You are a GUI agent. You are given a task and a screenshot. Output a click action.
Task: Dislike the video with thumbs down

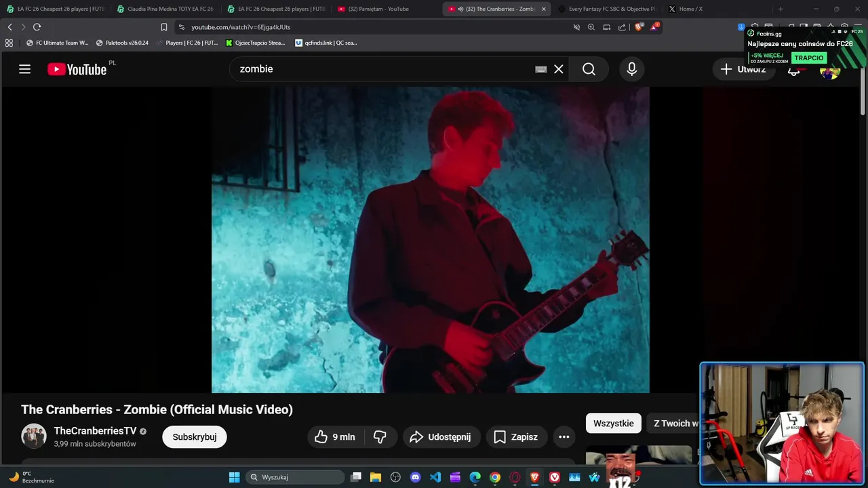point(380,437)
